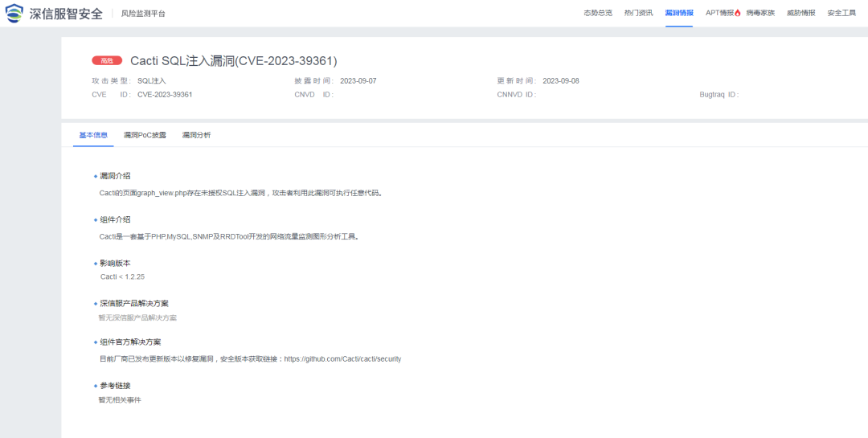Click the Cacti component description sentence
Screen dimensions: 868x438
pyautogui.click(x=229, y=236)
